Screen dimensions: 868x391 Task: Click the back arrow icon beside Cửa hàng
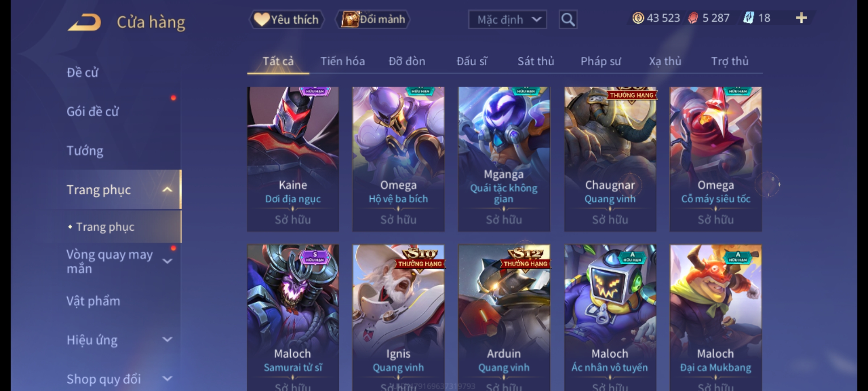click(84, 22)
